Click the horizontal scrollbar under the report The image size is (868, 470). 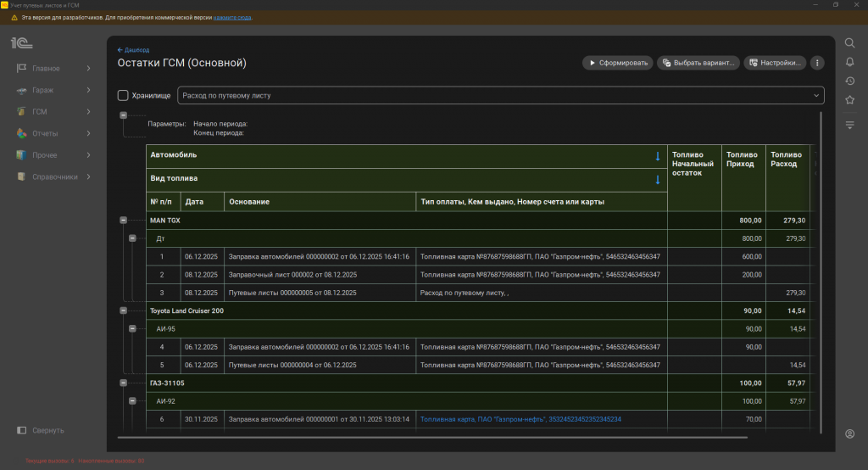[x=432, y=438]
